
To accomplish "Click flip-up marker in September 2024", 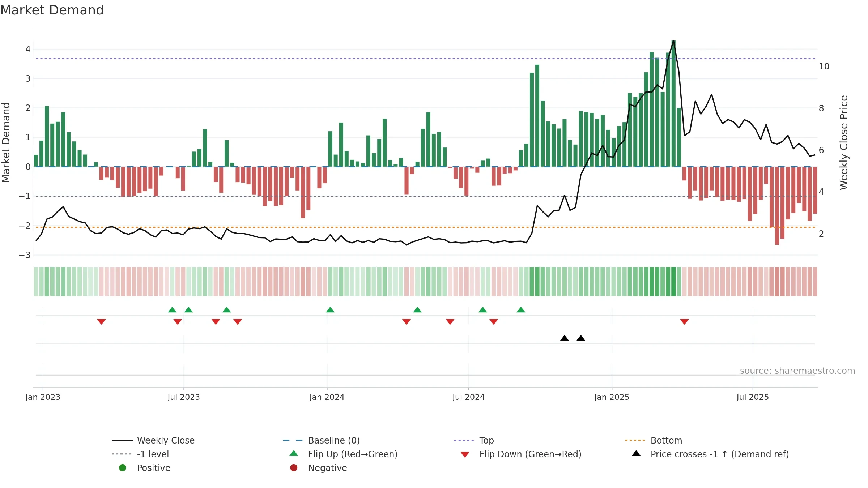I will pos(521,310).
